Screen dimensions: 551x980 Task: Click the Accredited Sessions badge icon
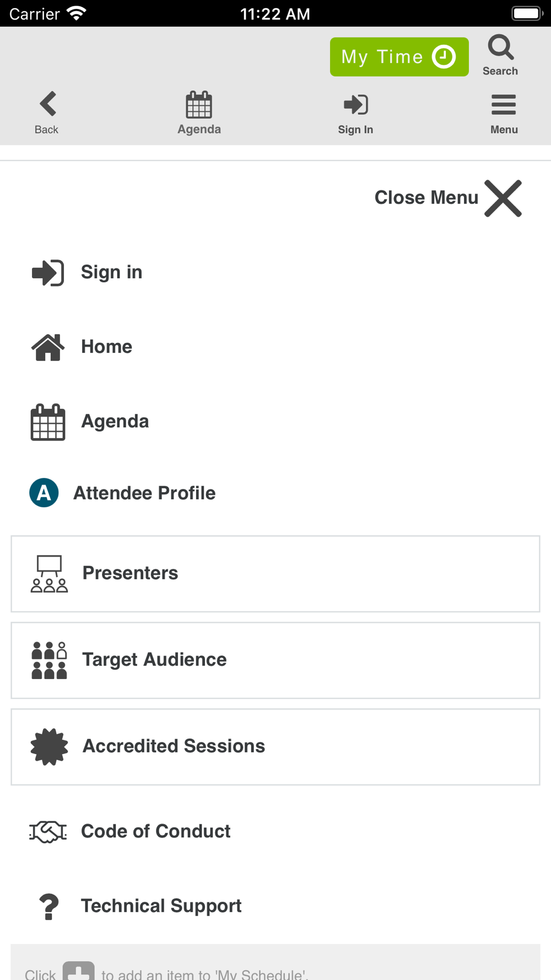tap(49, 747)
